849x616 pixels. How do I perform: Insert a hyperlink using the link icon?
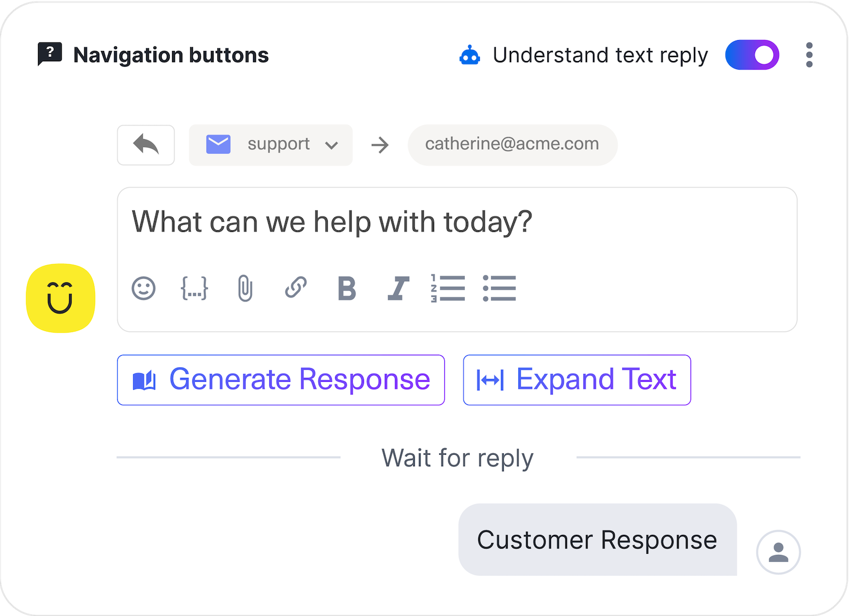point(296,287)
